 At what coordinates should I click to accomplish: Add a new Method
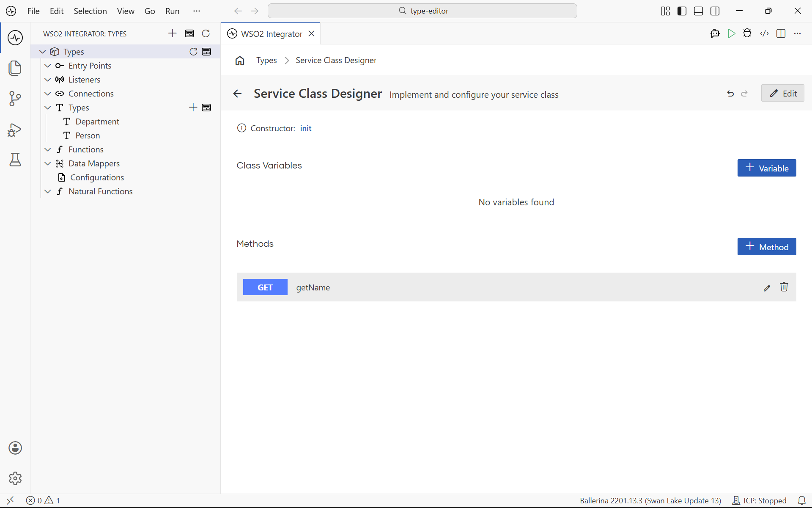(767, 247)
